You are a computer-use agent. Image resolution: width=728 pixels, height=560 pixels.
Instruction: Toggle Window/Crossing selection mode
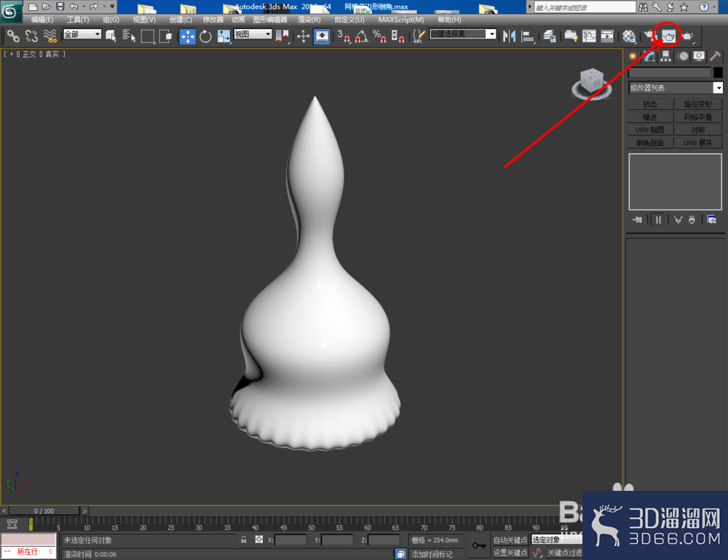click(165, 36)
